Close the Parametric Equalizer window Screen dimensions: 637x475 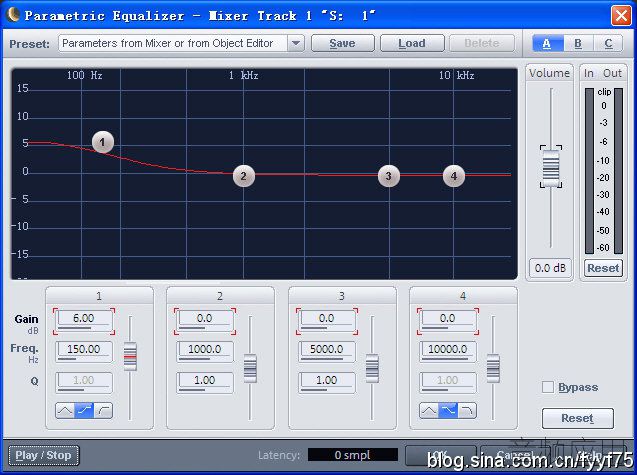click(621, 15)
